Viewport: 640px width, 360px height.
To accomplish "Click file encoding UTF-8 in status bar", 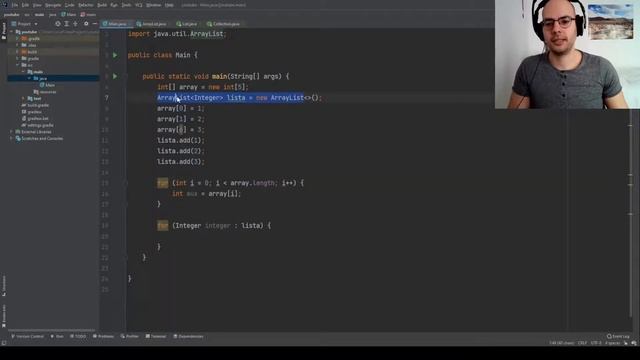I will 596,343.
